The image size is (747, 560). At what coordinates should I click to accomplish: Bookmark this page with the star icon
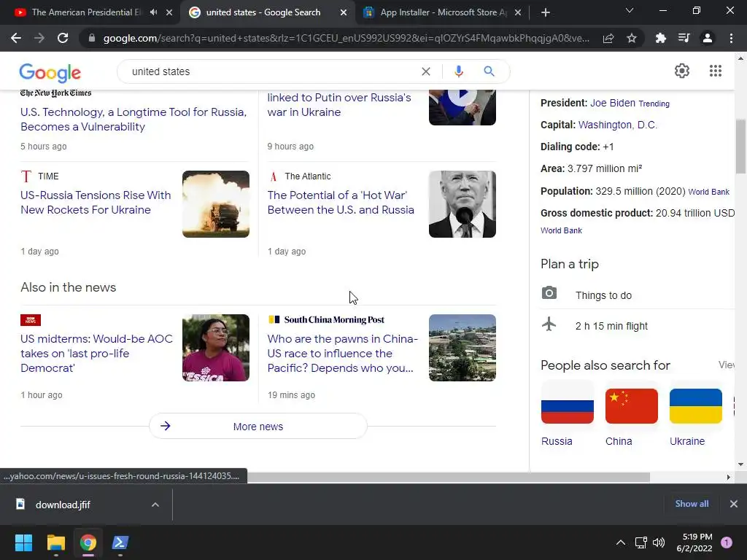tap(632, 38)
